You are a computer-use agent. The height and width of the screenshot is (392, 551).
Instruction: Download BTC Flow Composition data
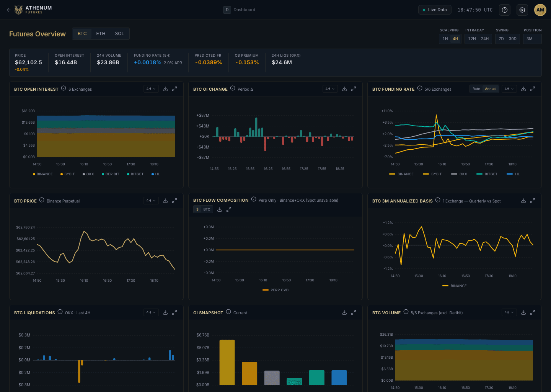pyautogui.click(x=220, y=209)
